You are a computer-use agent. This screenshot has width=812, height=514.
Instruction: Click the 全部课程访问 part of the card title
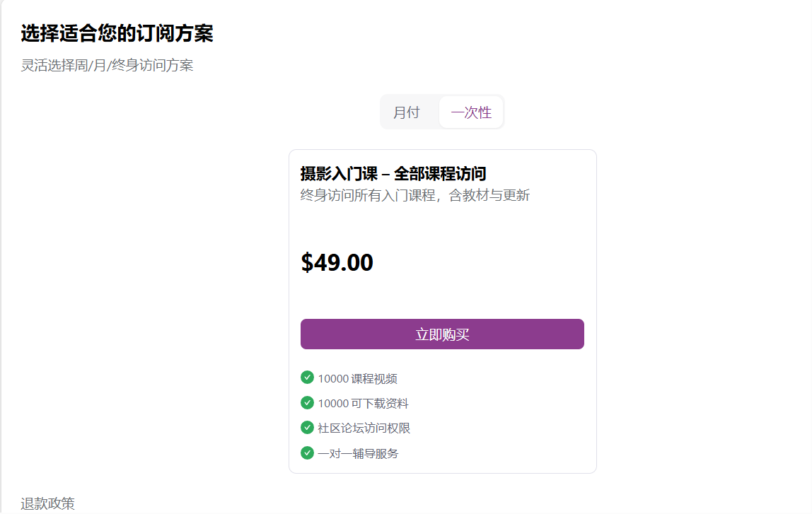coord(440,174)
